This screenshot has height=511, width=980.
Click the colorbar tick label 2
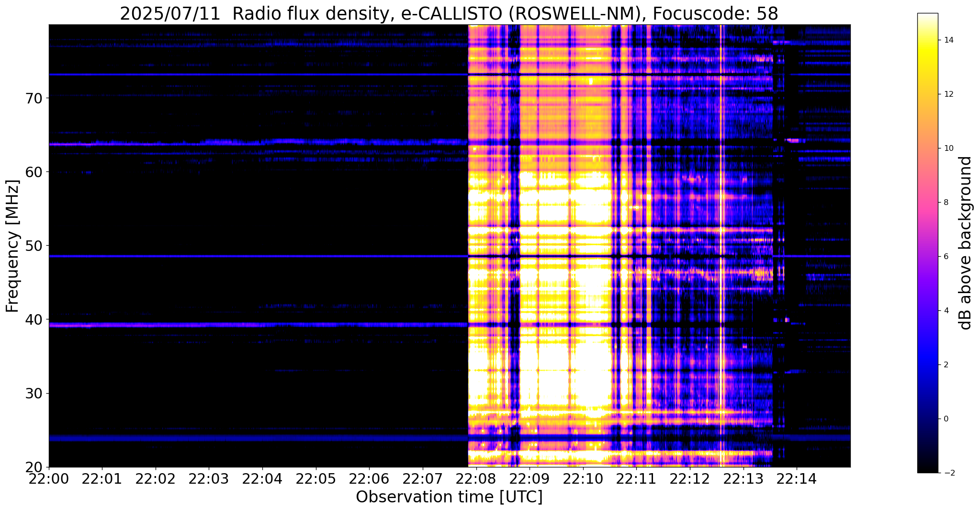(x=945, y=364)
